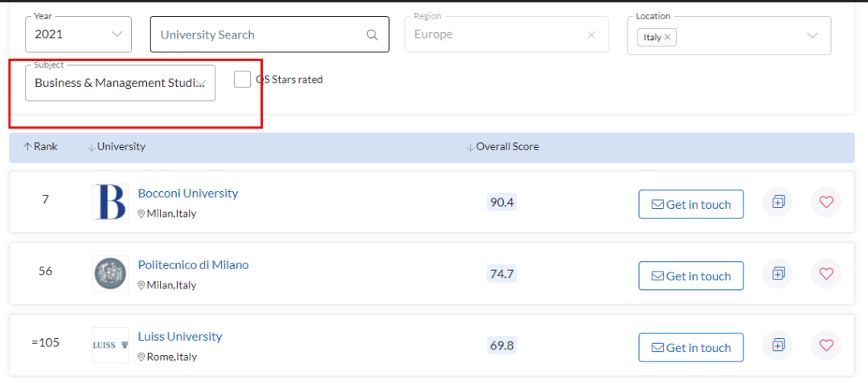Open the Bocconi University logo
This screenshot has height=384, width=868.
point(110,202)
